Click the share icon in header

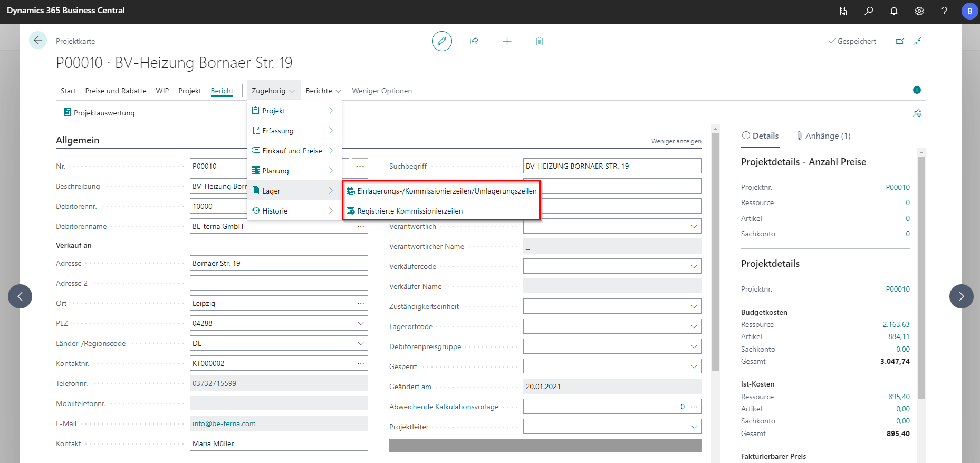click(x=474, y=41)
